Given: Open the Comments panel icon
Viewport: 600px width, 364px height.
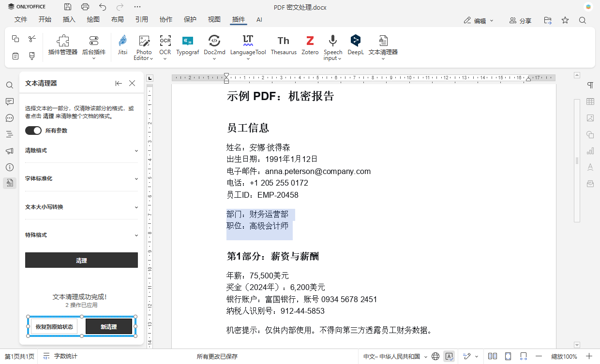Looking at the screenshot, I should pos(10,102).
